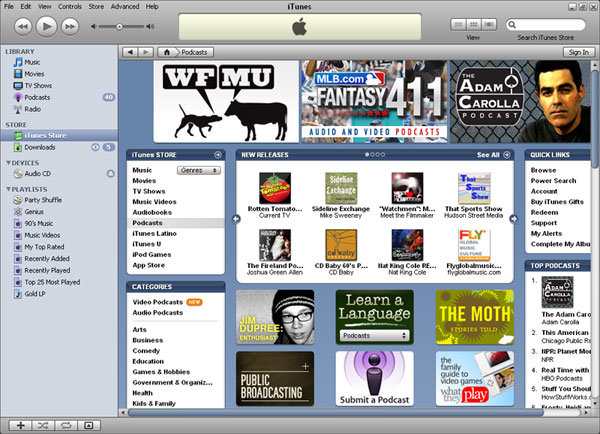
Task: Click the fast forward next button
Action: click(x=70, y=26)
